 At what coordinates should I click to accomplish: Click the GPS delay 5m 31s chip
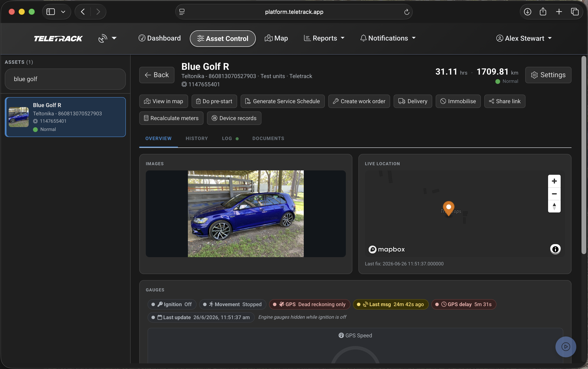(464, 304)
